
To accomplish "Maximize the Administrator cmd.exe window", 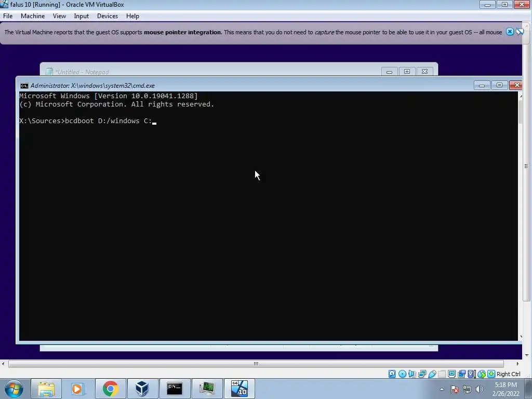I will click(499, 85).
